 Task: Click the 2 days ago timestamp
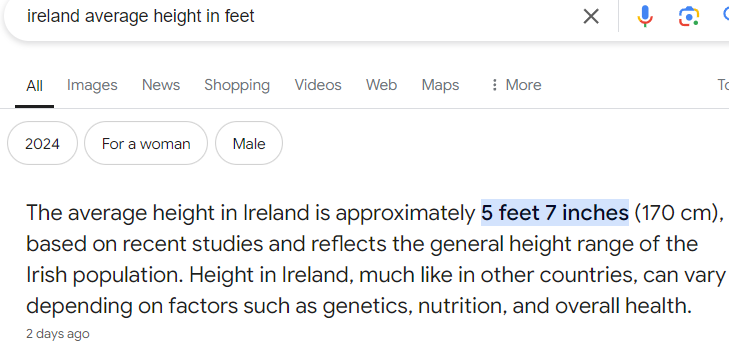58,334
